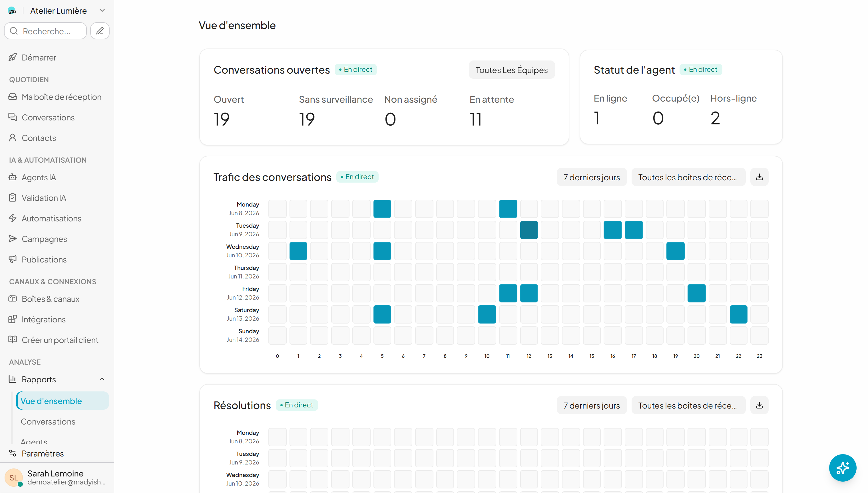Click the Ouvert count 19
This screenshot has width=868, height=493.
(222, 119)
